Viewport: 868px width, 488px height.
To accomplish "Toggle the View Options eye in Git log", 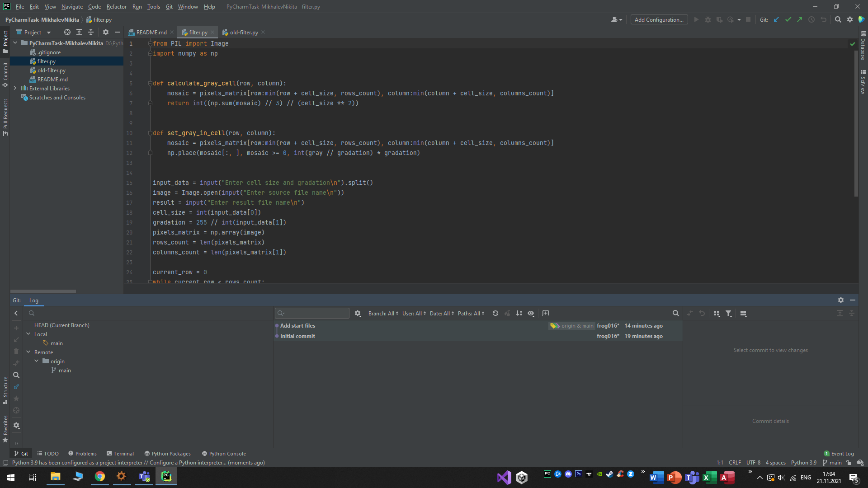I will [531, 314].
